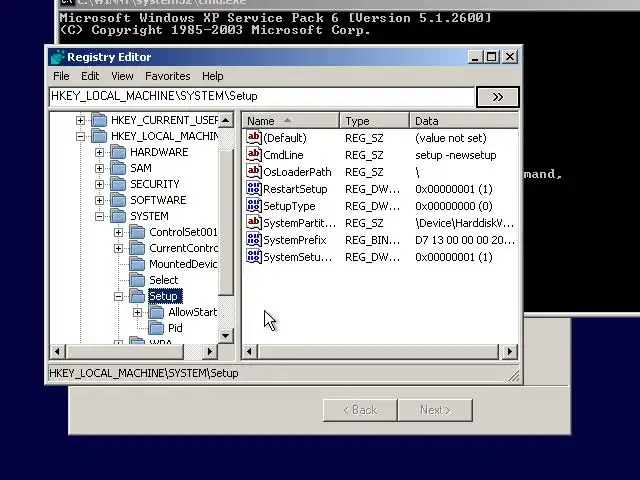Click the SOFTWARE key folder icon
The image size is (640, 480).
[x=118, y=200]
